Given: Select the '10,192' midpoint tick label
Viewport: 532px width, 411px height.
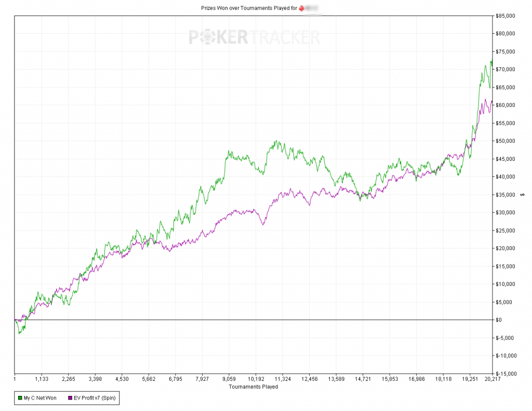Looking at the screenshot, I should coord(257,379).
